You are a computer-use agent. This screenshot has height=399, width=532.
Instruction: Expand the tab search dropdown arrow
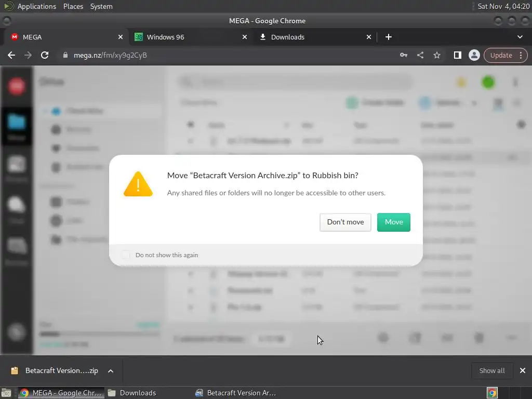pyautogui.click(x=520, y=37)
